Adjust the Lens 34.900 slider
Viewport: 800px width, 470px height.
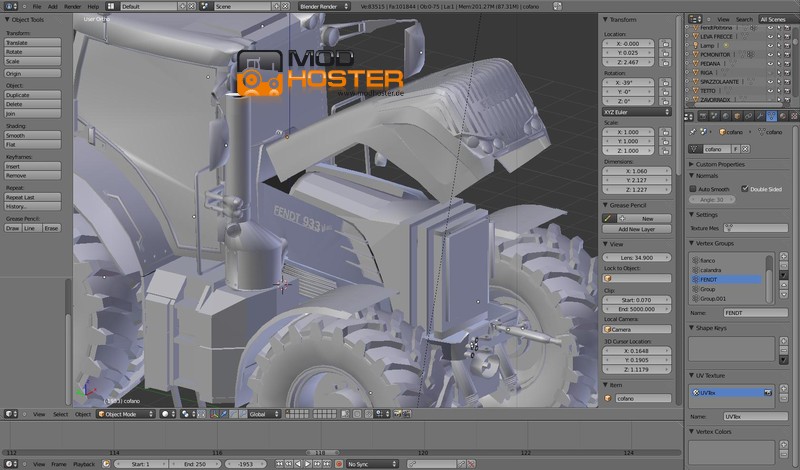(x=636, y=258)
